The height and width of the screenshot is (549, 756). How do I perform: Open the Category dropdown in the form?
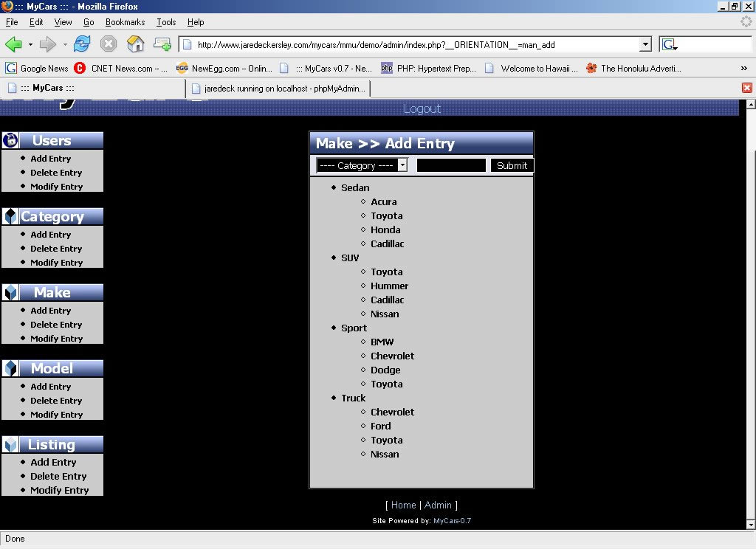pos(362,165)
